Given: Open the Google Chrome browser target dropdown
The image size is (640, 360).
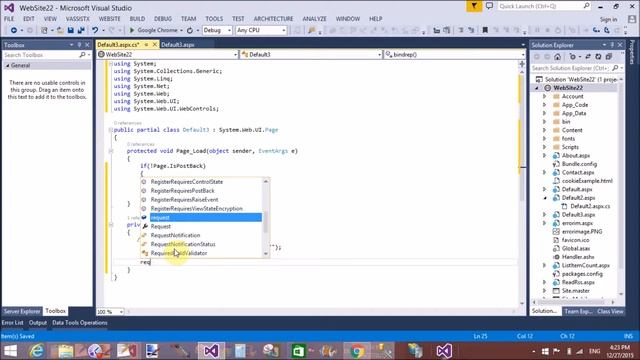Looking at the screenshot, I should click(x=181, y=30).
